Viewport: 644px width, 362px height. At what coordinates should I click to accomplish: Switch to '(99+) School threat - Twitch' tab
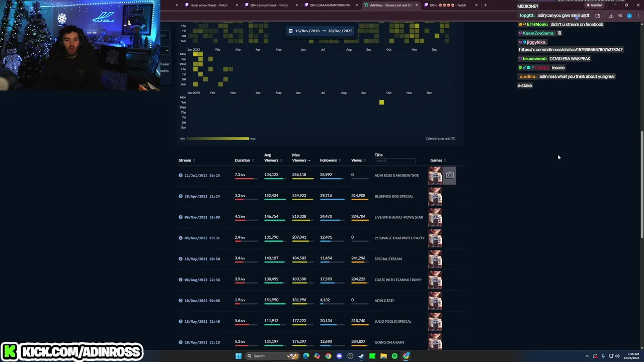(x=269, y=5)
